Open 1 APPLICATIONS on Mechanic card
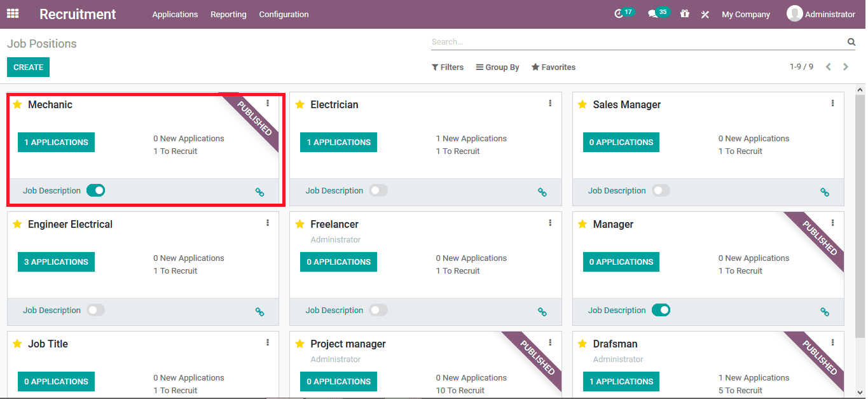Image resolution: width=868 pixels, height=399 pixels. (x=56, y=142)
